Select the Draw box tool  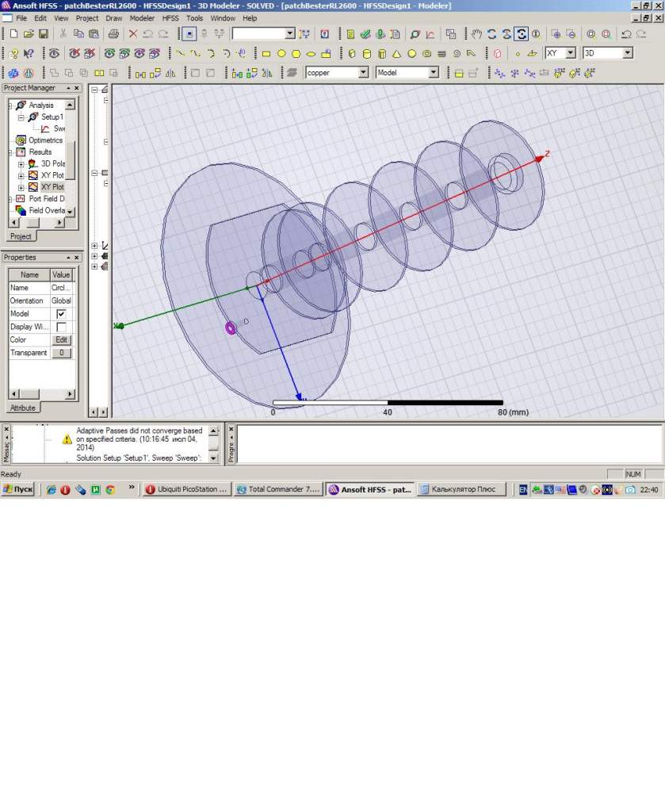tap(352, 53)
